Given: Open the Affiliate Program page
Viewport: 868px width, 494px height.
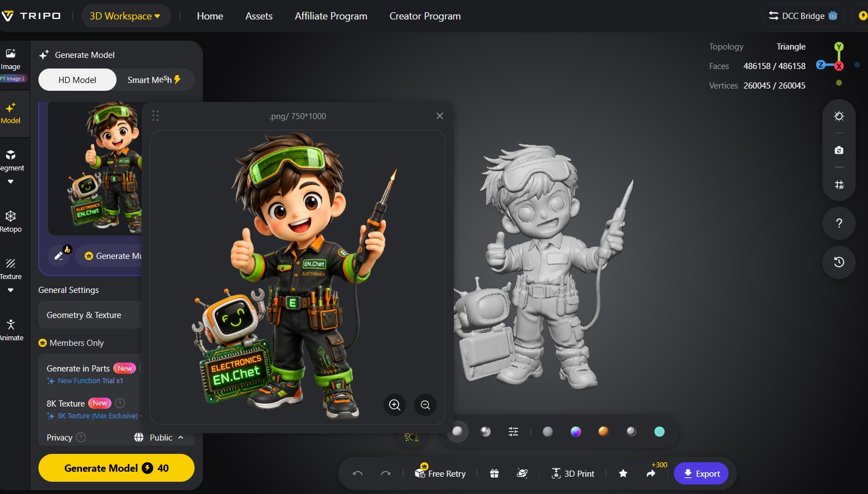Looking at the screenshot, I should point(331,16).
